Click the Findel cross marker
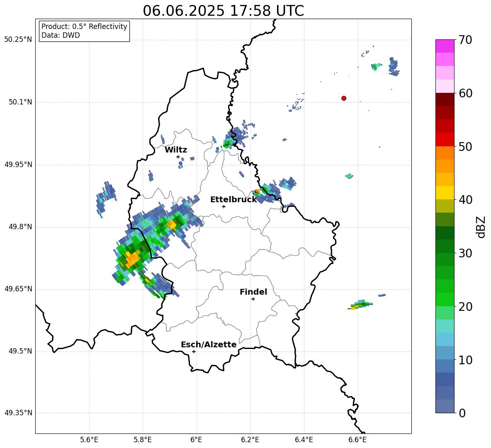 tap(253, 299)
